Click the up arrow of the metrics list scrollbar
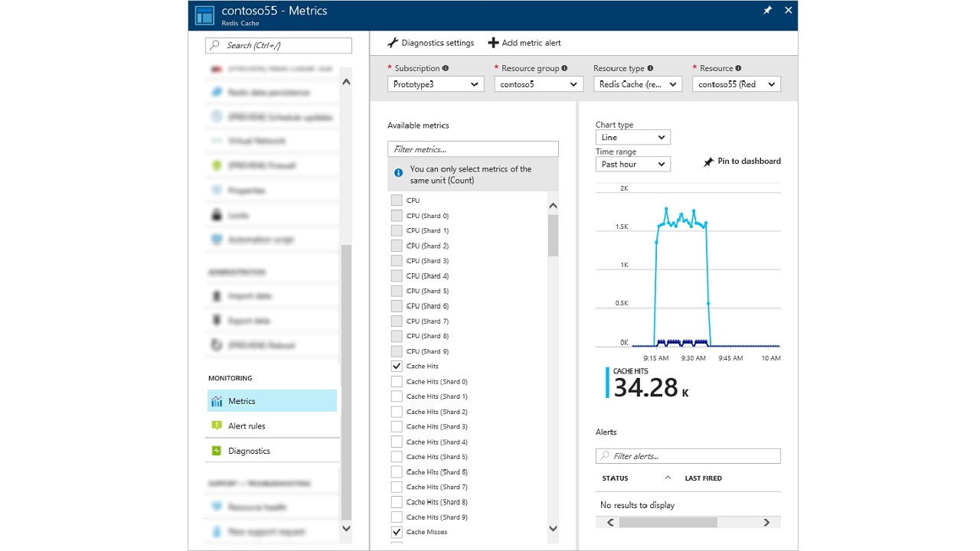 [x=554, y=206]
